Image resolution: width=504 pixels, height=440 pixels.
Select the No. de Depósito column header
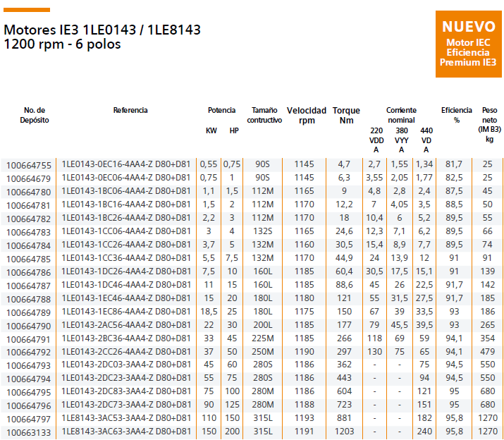(x=35, y=115)
